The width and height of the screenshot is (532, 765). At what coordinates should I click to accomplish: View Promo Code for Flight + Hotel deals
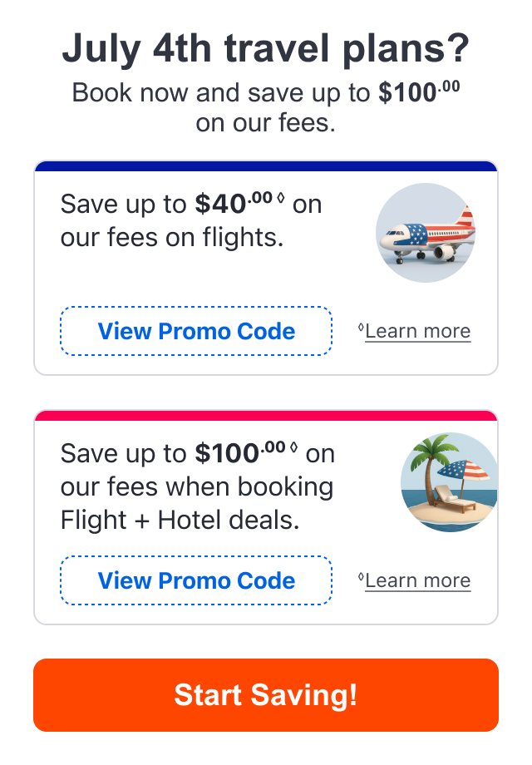click(x=196, y=580)
